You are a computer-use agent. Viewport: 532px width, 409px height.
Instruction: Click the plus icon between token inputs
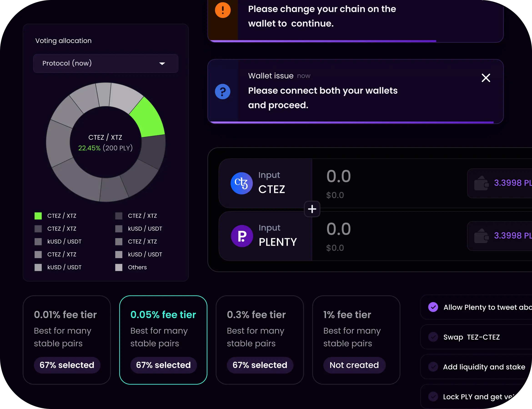312,209
